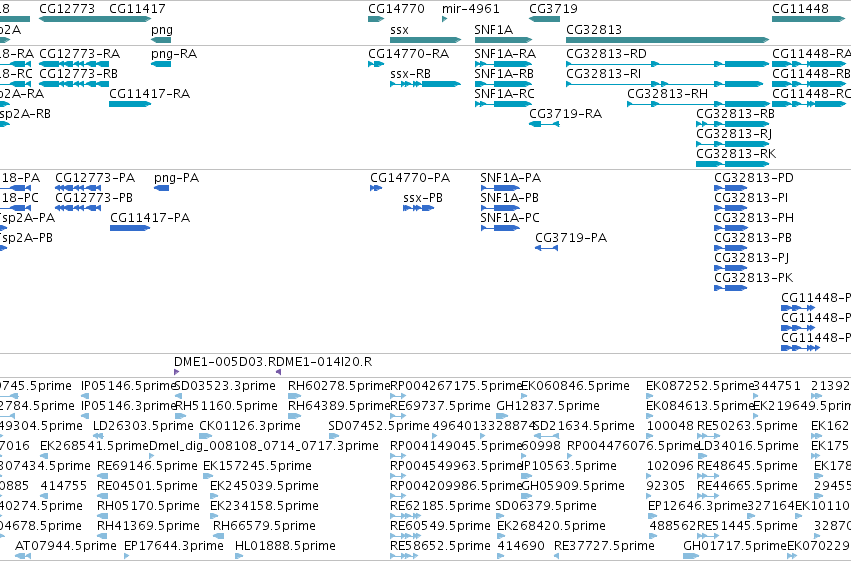The width and height of the screenshot is (851, 561).
Task: Select the mir-4961 gene feature
Action: point(445,20)
